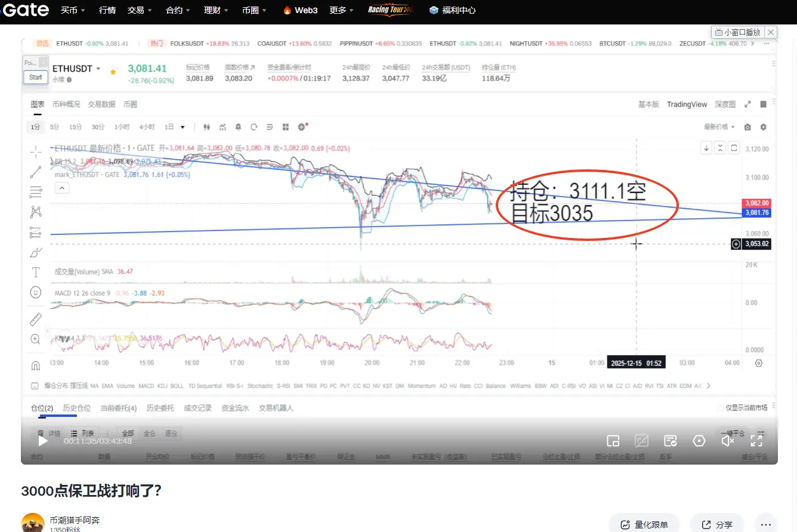Image resolution: width=797 pixels, height=532 pixels.
Task: Switch to 基本版 chart mode
Action: coord(648,104)
